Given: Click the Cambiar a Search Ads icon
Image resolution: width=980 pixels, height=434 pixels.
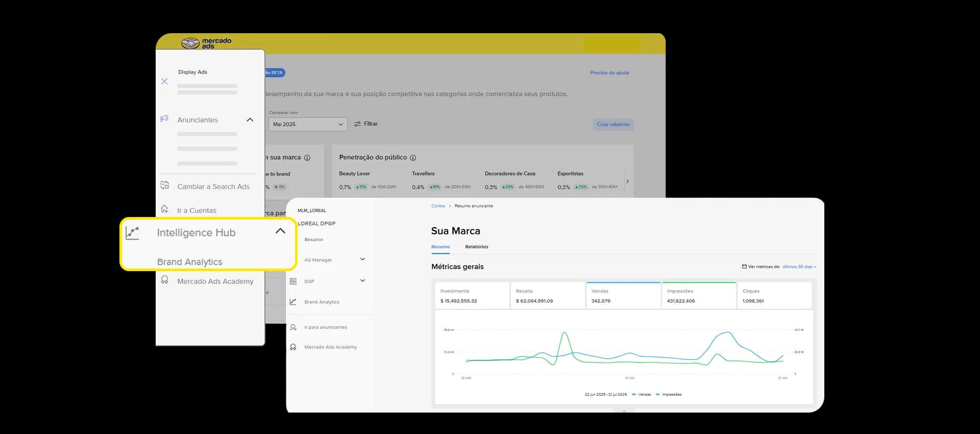Looking at the screenshot, I should pos(164,185).
